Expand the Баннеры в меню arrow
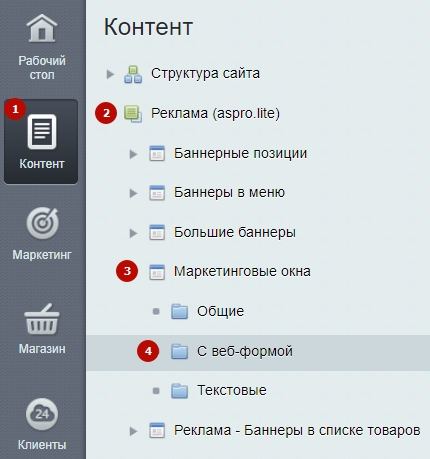 133,193
